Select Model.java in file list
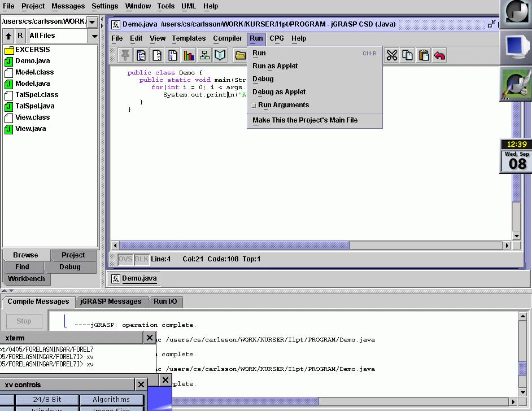The image size is (532, 411). click(27, 84)
